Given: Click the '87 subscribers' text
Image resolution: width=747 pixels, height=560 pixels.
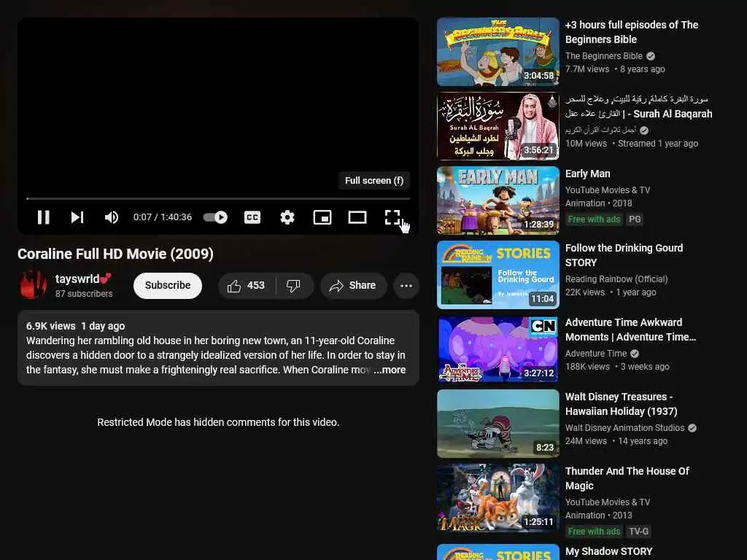Looking at the screenshot, I should [x=84, y=294].
